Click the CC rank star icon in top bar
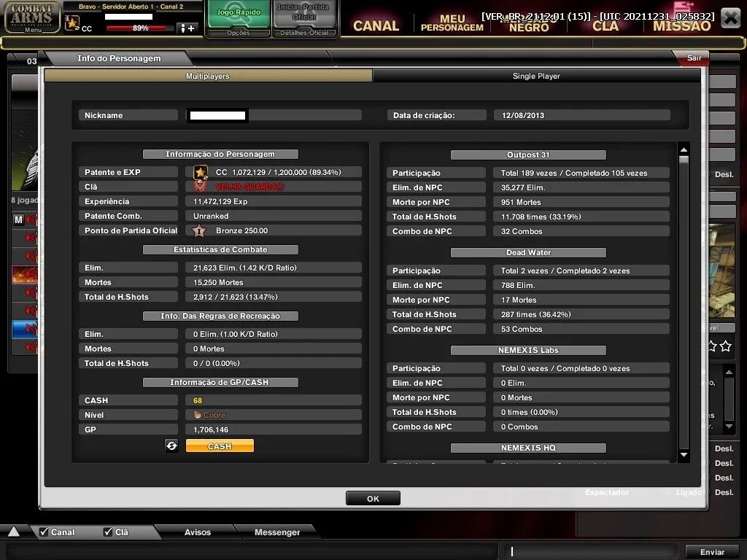 [x=72, y=23]
